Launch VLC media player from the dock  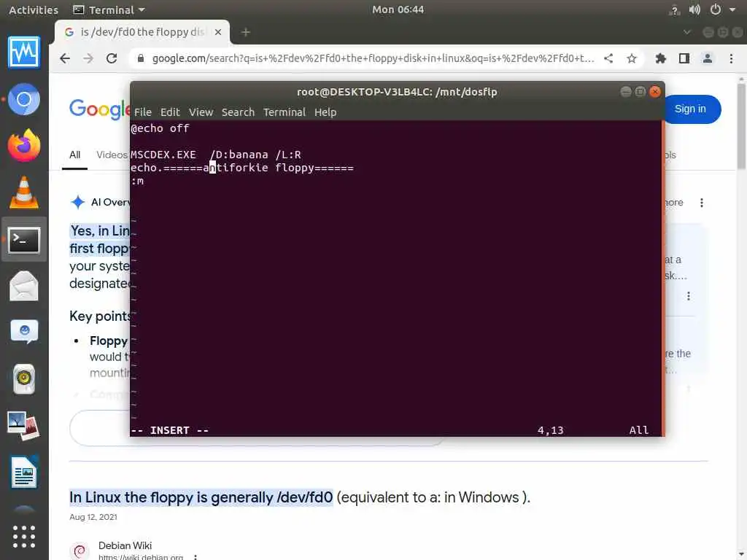tap(24, 192)
